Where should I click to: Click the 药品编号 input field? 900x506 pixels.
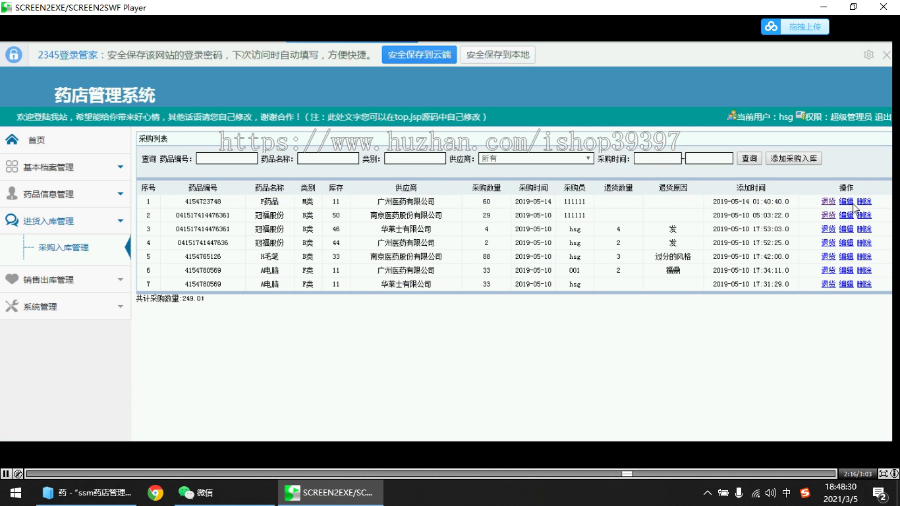coord(227,158)
